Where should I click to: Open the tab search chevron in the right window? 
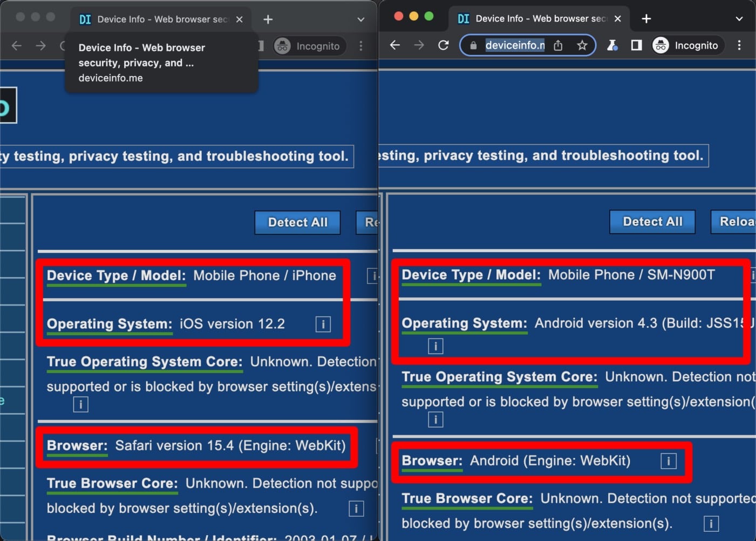[739, 19]
